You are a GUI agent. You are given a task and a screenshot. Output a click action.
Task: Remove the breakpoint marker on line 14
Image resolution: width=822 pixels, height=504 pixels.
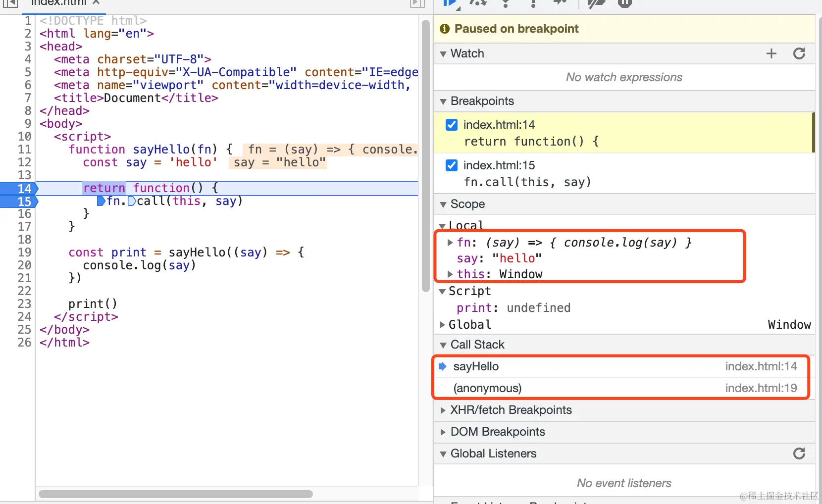(19, 189)
